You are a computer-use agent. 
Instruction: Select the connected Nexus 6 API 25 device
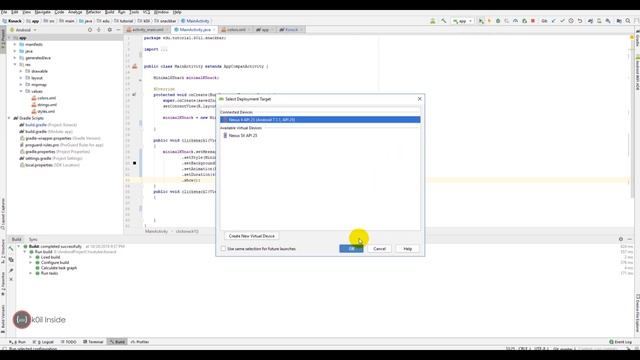pyautogui.click(x=320, y=120)
